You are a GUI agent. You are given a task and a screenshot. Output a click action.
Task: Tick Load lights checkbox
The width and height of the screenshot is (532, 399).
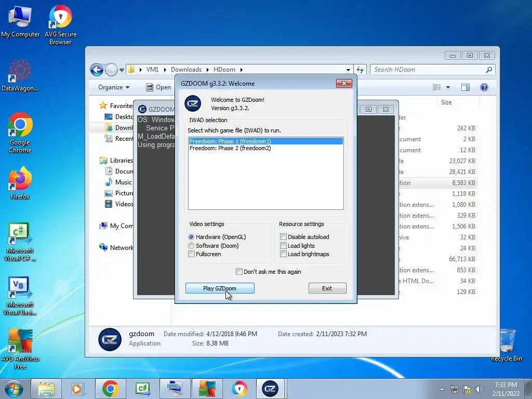point(283,246)
